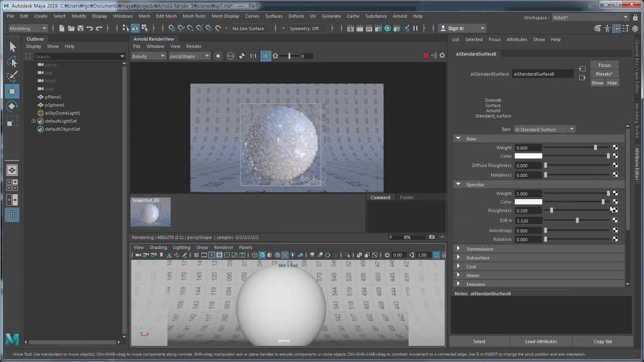The image size is (644, 362).
Task: Toggle the viewport grid display
Action: (196, 255)
